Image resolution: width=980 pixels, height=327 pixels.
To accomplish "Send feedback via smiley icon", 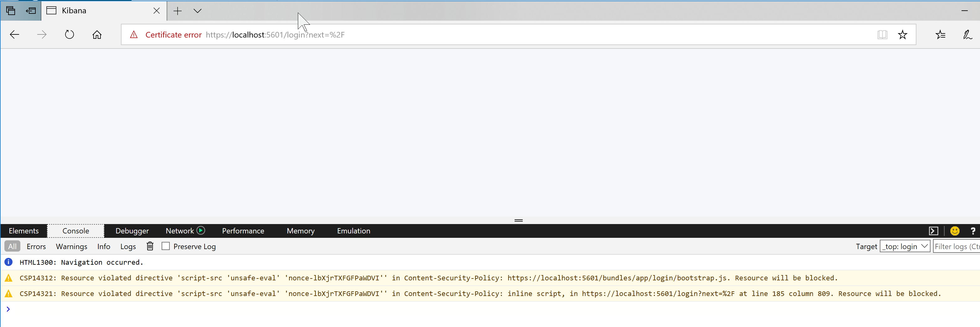I will tap(955, 231).
